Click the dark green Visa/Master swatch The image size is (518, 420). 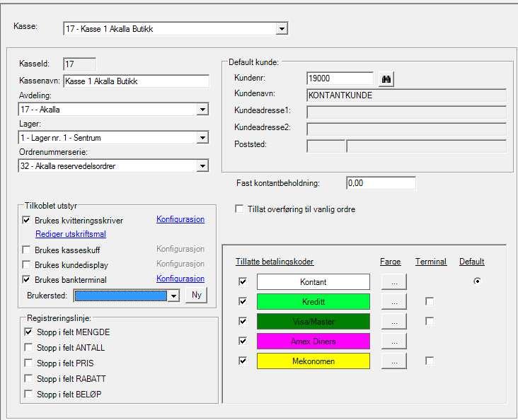click(313, 322)
